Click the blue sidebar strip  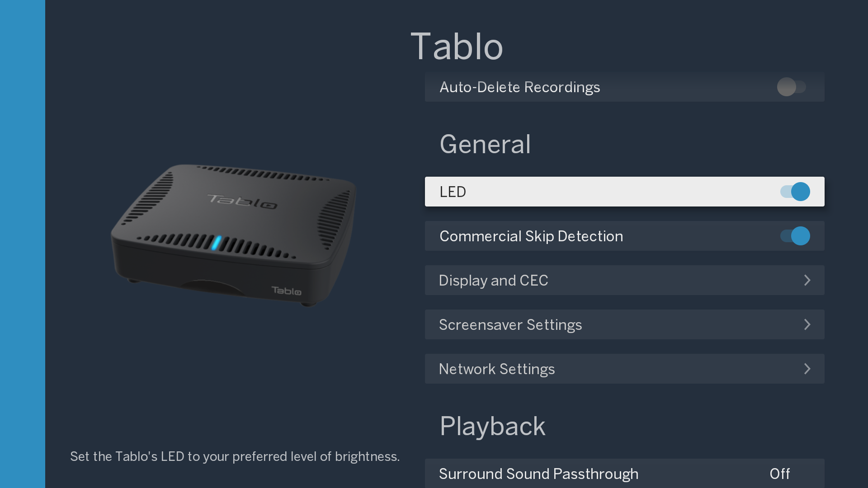[x=23, y=244]
